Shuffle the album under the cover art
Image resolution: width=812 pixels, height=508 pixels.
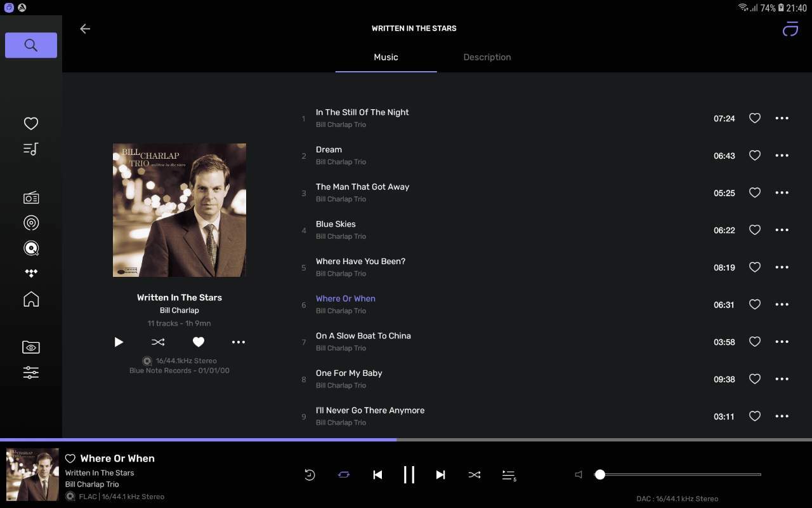[158, 342]
